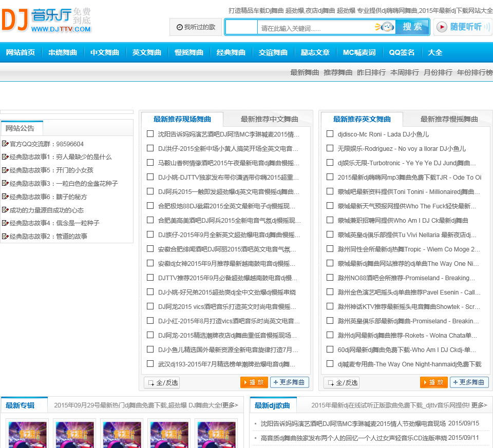Image resolution: width=493 pixels, height=448 pixels.
Task: Open 励志文章 navigation item
Action: click(x=315, y=52)
